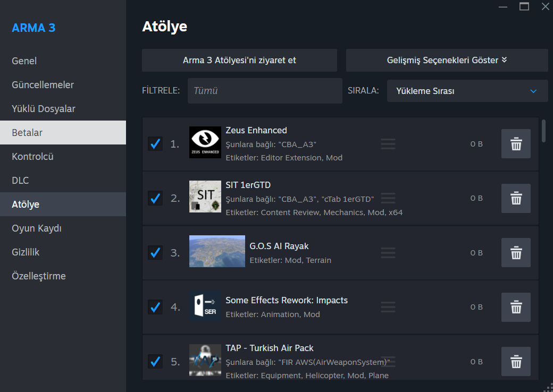Click the maximize window button
This screenshot has width=553, height=392.
(524, 6)
